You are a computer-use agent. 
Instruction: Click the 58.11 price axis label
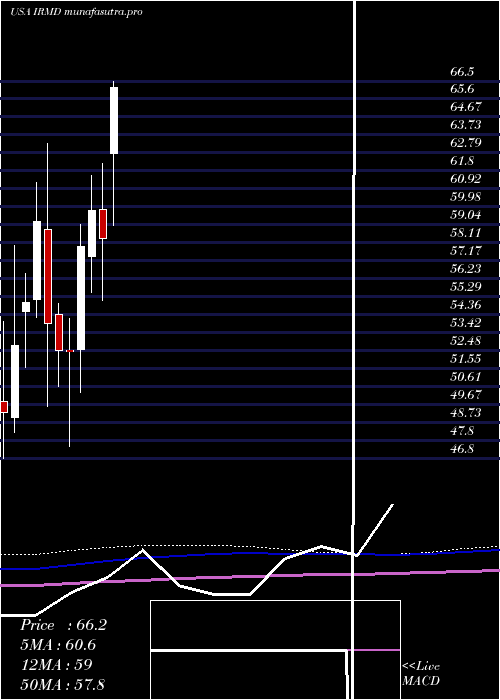[x=466, y=233]
